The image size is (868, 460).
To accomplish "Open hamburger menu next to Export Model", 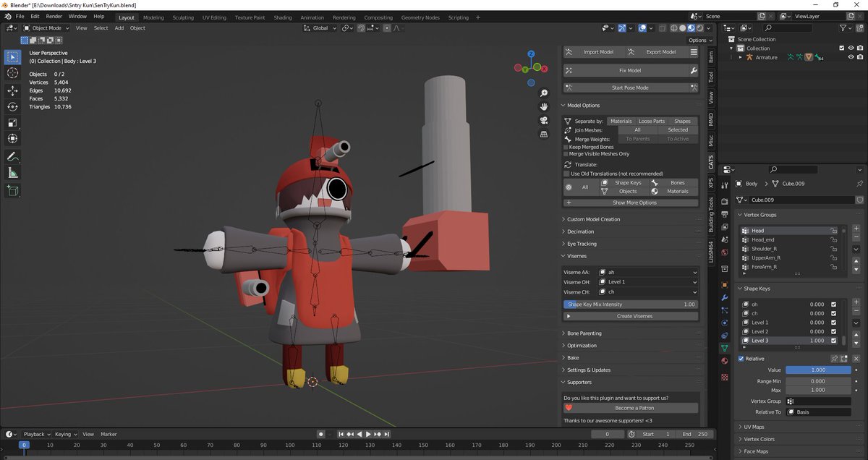I will (694, 52).
